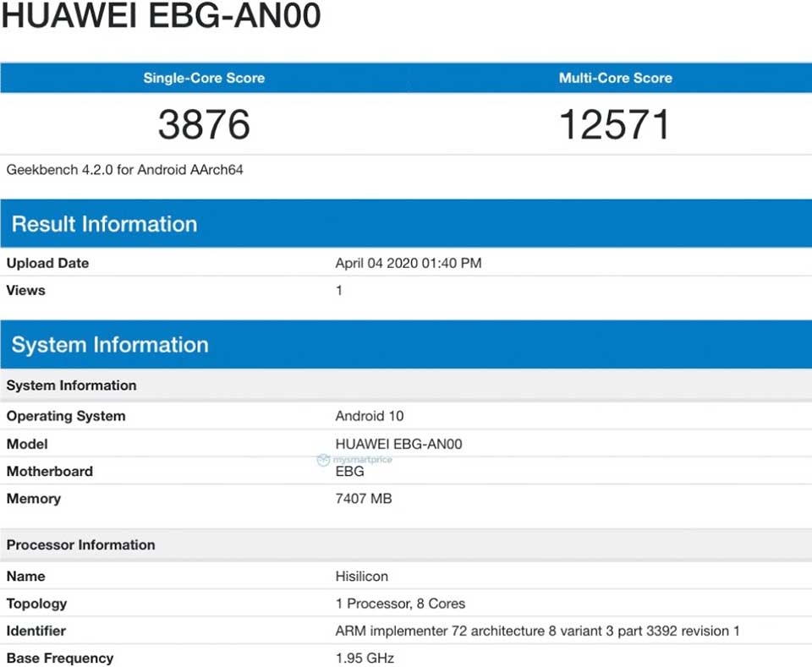Click the multi-core score value 12571

point(615,125)
